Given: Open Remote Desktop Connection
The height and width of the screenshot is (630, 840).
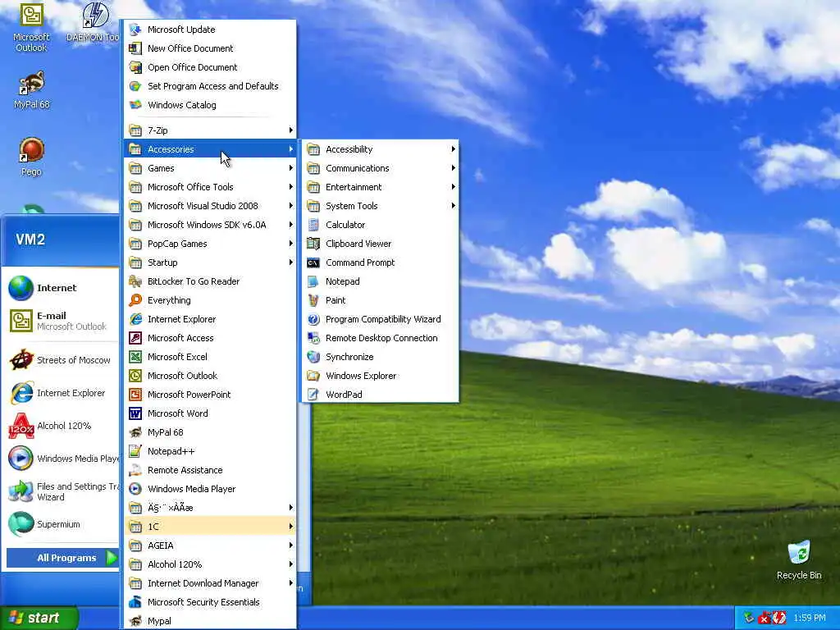Looking at the screenshot, I should click(x=381, y=338).
